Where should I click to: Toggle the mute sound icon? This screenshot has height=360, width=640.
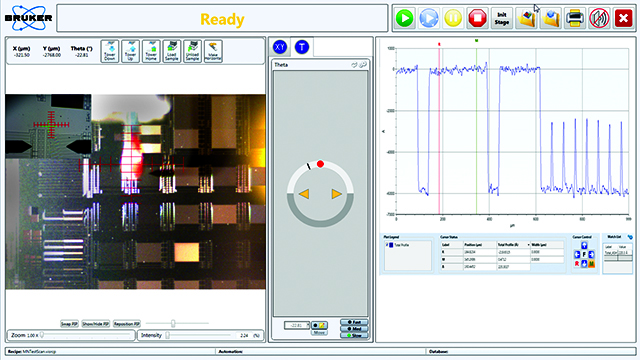(x=599, y=18)
